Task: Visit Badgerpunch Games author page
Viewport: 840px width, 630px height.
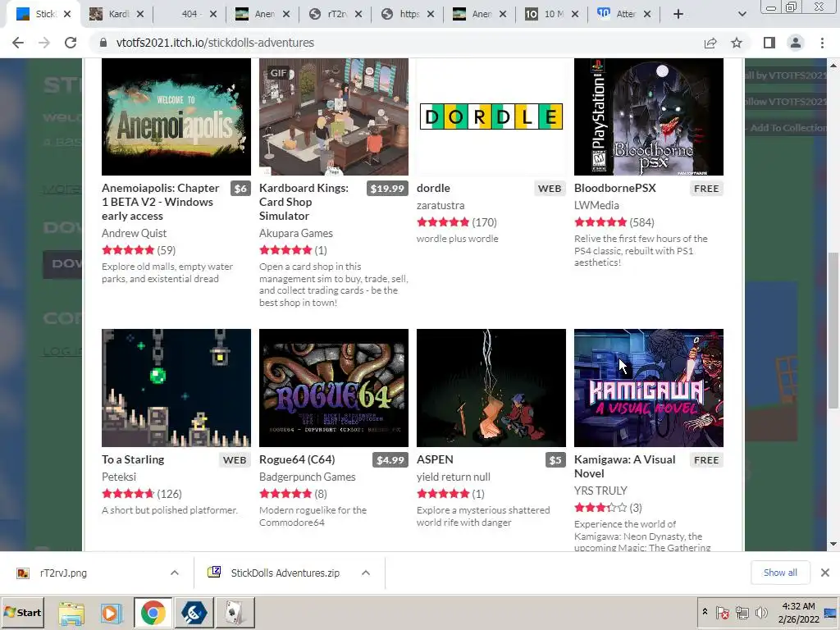Action: [308, 477]
